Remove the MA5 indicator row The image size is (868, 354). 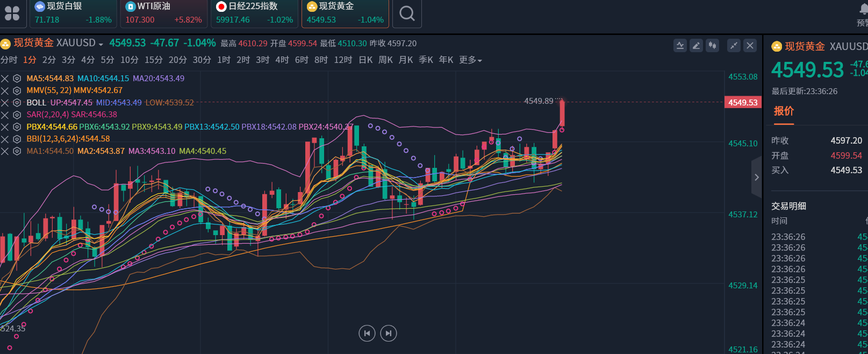pyautogui.click(x=5, y=79)
